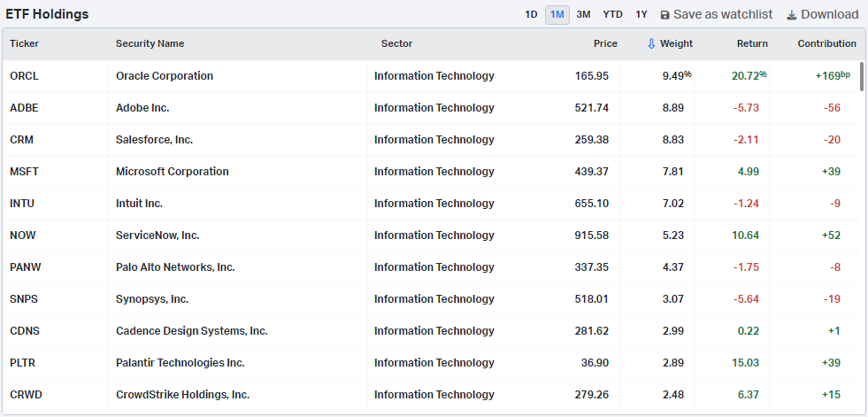Click the ETF Holdings heading
This screenshot has width=868, height=417.
(x=47, y=14)
